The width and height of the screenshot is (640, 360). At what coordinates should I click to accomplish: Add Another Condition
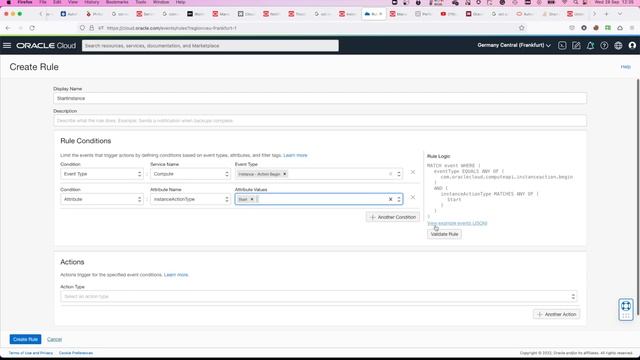pos(393,217)
